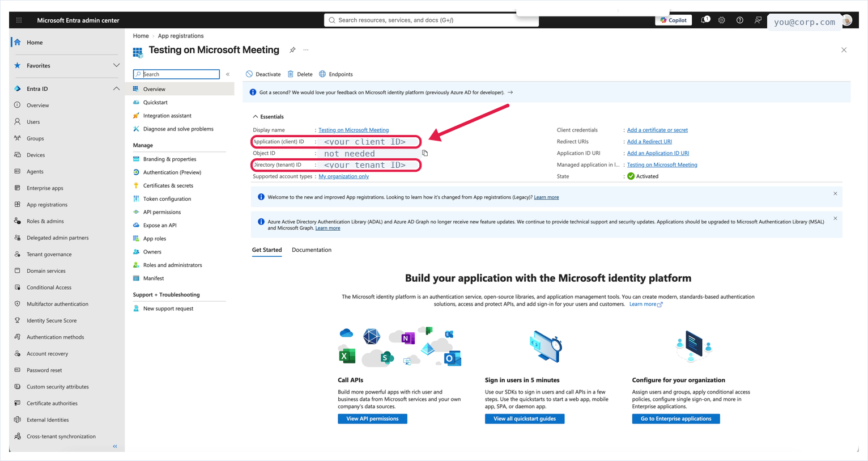Dismiss the new App registrations notice
Image resolution: width=868 pixels, height=461 pixels.
pyautogui.click(x=835, y=194)
